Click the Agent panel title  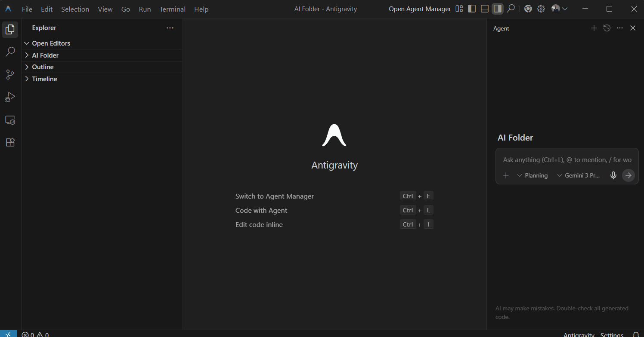pos(501,28)
